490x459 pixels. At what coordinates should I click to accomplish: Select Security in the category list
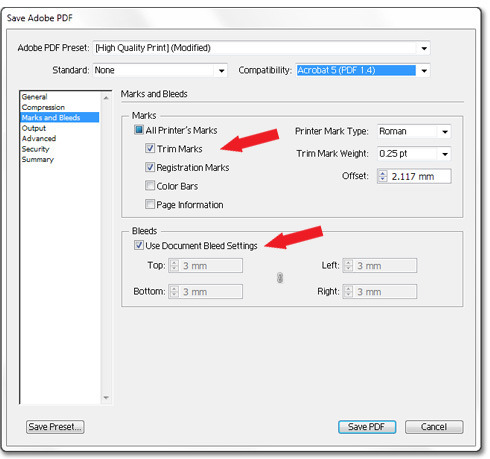point(35,149)
